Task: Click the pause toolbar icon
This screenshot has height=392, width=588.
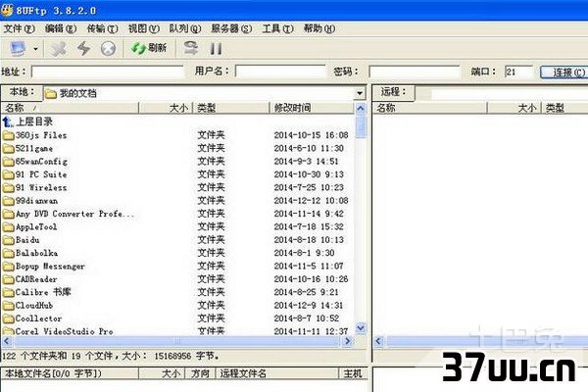Action: coord(216,48)
